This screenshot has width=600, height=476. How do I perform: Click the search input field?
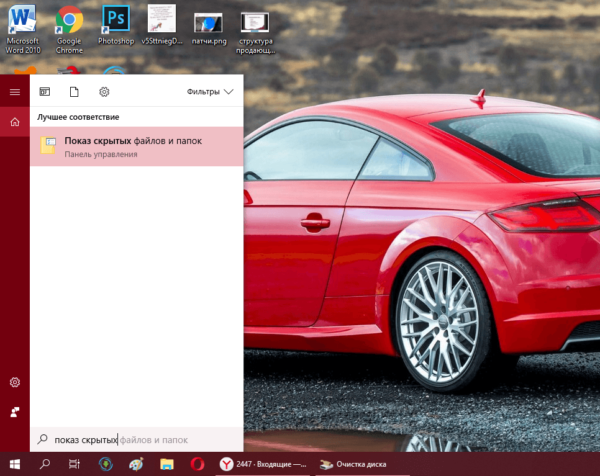coord(137,440)
